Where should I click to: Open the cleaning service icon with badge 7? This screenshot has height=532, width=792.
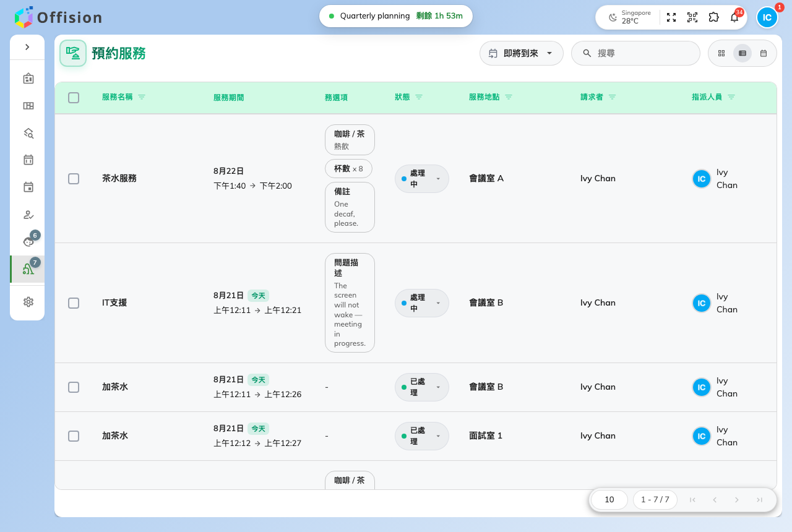click(28, 269)
